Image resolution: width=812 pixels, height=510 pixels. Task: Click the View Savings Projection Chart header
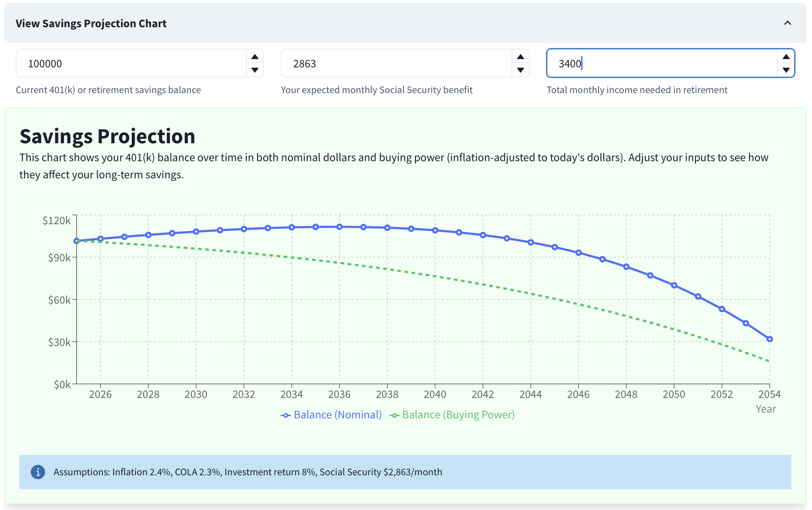(x=91, y=23)
